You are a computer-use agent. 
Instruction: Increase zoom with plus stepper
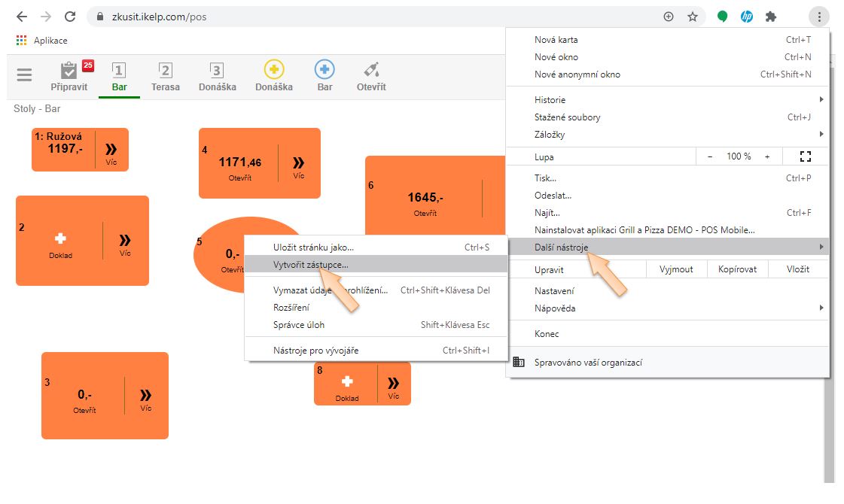tap(767, 156)
